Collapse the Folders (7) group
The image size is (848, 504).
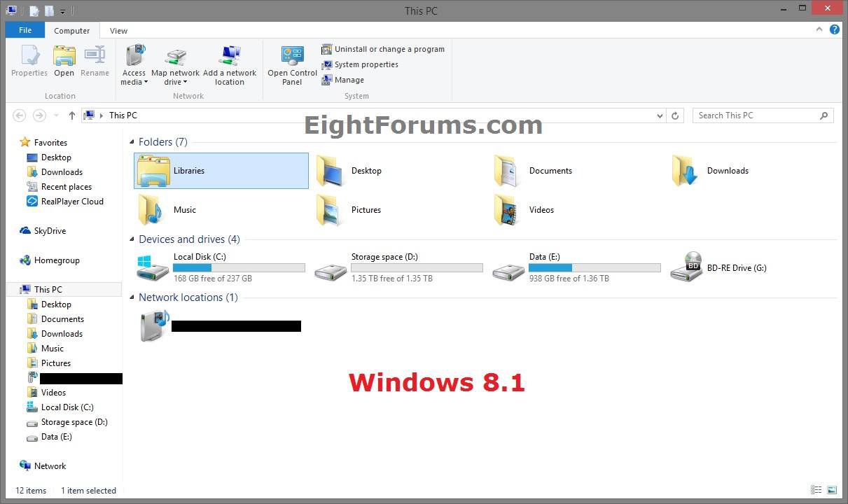(132, 142)
